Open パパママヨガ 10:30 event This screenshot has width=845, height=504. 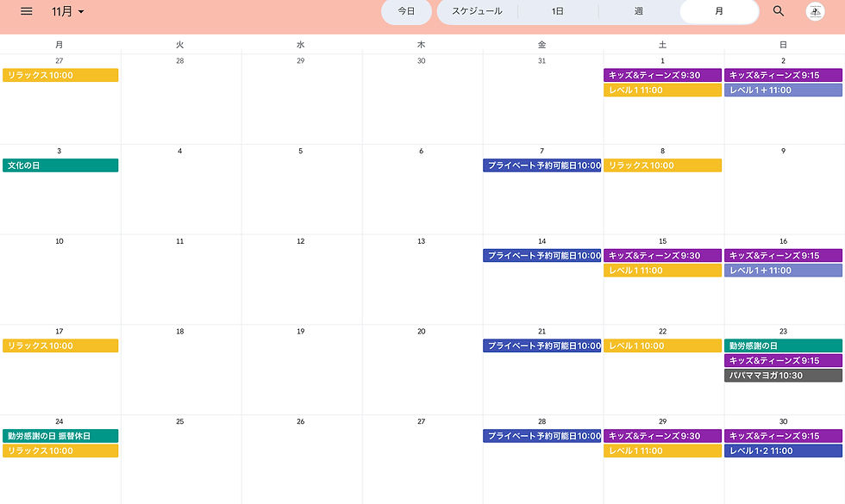[x=783, y=376]
